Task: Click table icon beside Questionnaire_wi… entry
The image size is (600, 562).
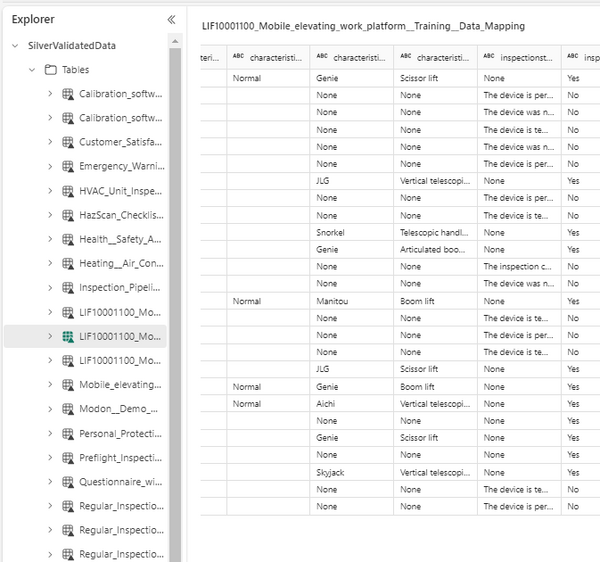Action: click(x=68, y=481)
